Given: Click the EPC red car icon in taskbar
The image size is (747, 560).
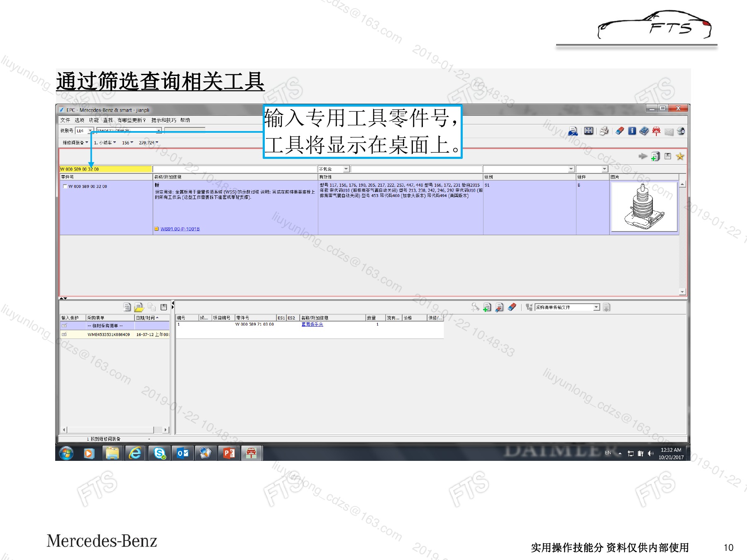Looking at the screenshot, I should tap(251, 453).
